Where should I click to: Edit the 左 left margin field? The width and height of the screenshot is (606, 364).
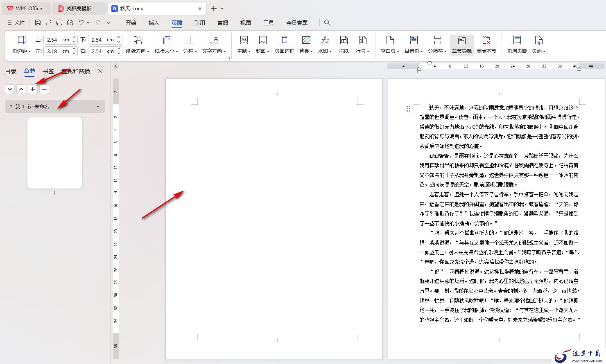click(x=60, y=51)
